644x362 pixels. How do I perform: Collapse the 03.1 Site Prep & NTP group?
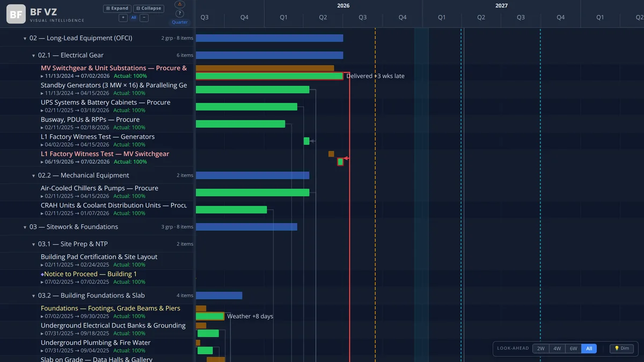(x=33, y=245)
